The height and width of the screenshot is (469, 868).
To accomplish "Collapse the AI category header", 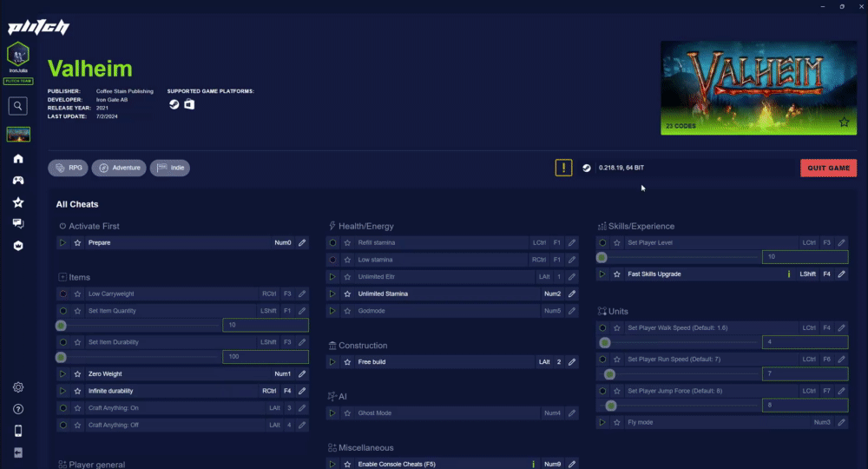I will [x=337, y=396].
